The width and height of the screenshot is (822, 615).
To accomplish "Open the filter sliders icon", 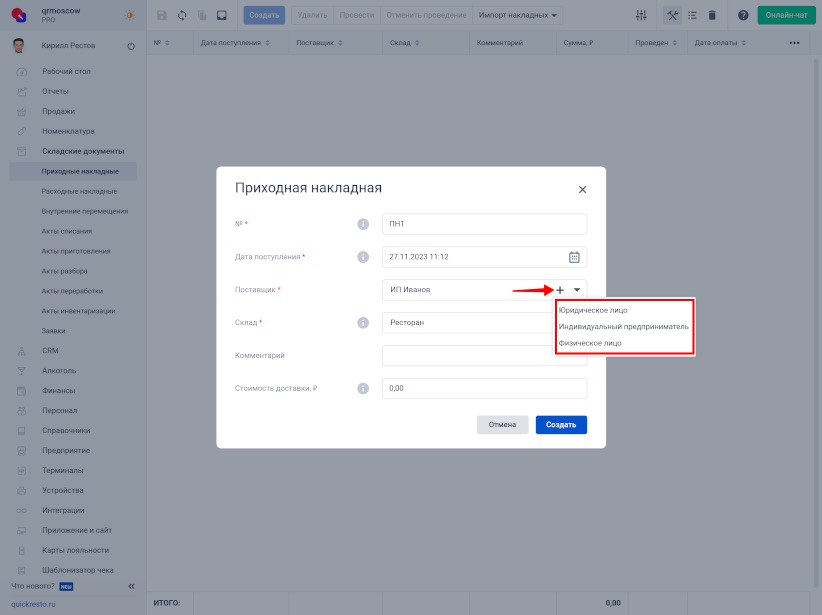I will (641, 15).
